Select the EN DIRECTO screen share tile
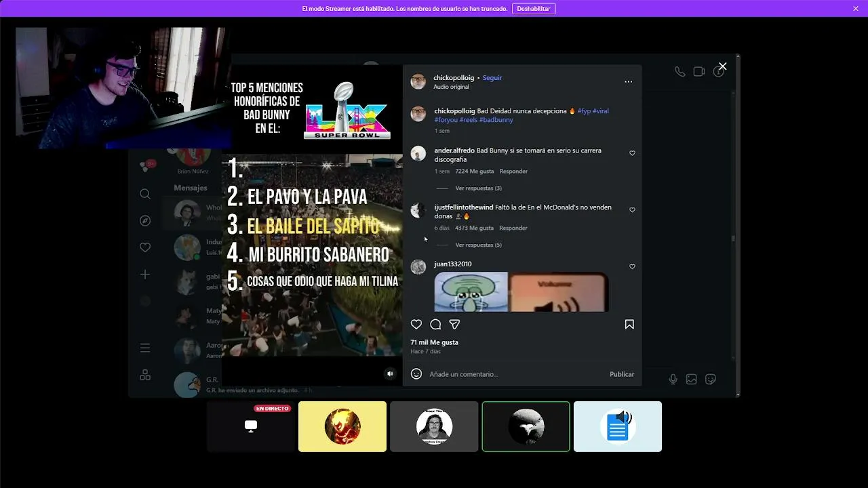 tap(251, 426)
